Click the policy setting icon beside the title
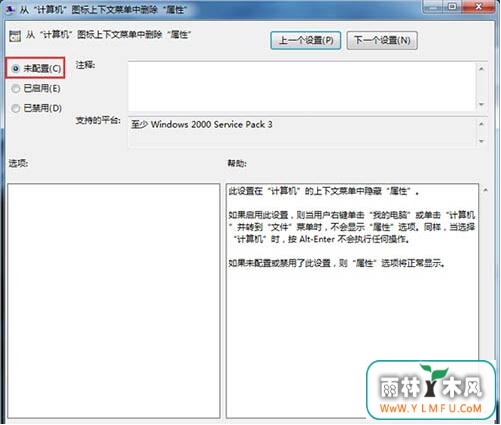 [x=15, y=36]
